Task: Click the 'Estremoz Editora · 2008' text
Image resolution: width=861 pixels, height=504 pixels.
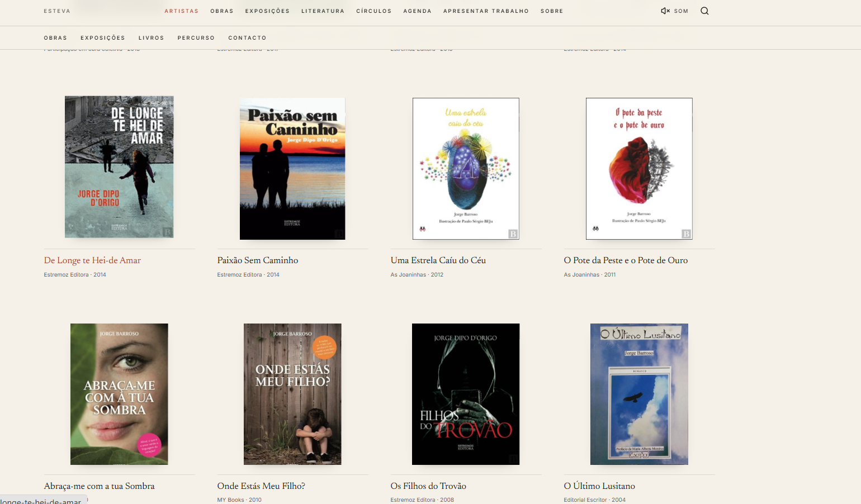Action: click(422, 500)
